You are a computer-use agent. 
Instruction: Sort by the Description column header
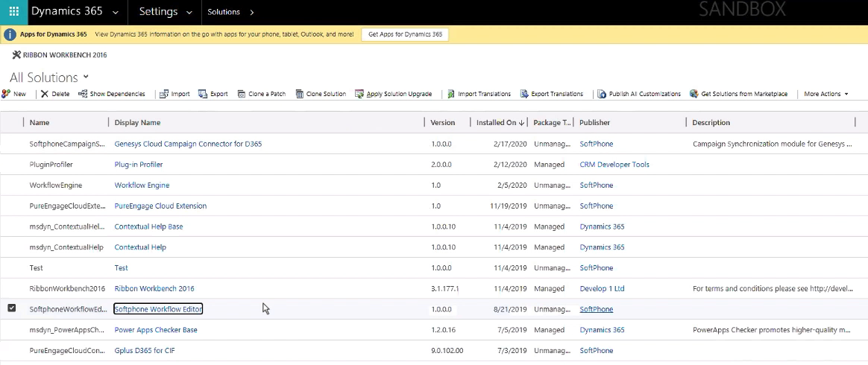(711, 123)
